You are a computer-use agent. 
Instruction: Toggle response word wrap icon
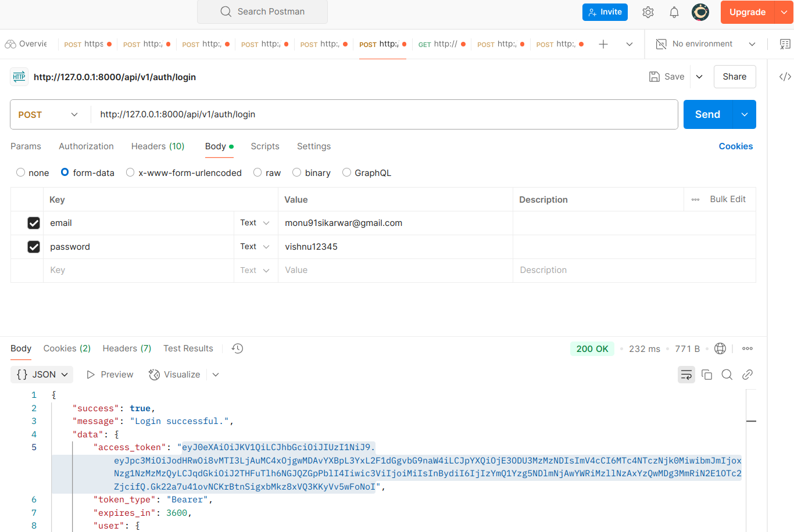(x=686, y=375)
